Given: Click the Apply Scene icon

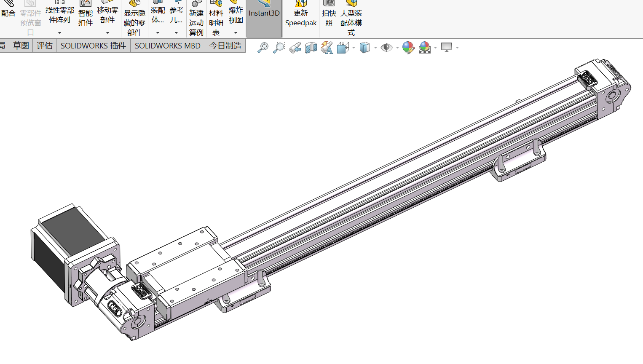Looking at the screenshot, I should [425, 48].
